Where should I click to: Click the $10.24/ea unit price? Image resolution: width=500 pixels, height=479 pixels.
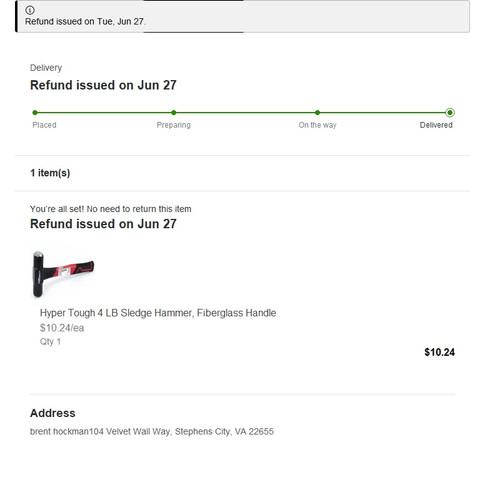pos(62,328)
